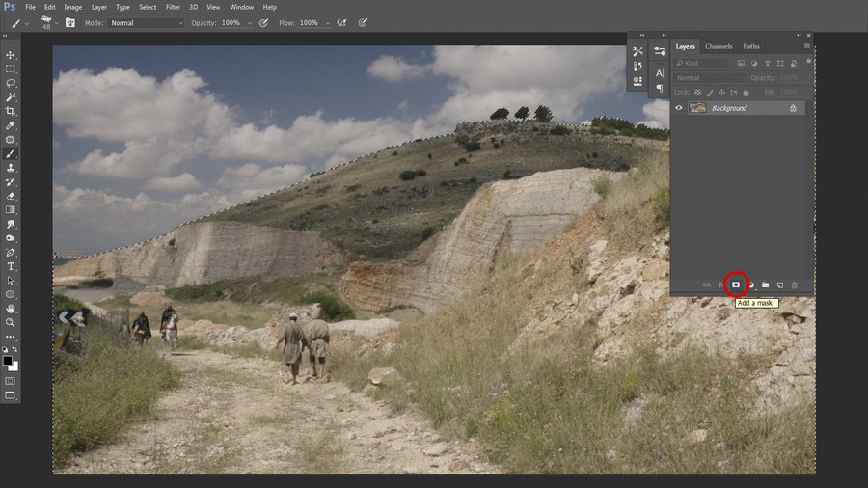
Task: Select the Background layer thumbnail
Action: (697, 108)
